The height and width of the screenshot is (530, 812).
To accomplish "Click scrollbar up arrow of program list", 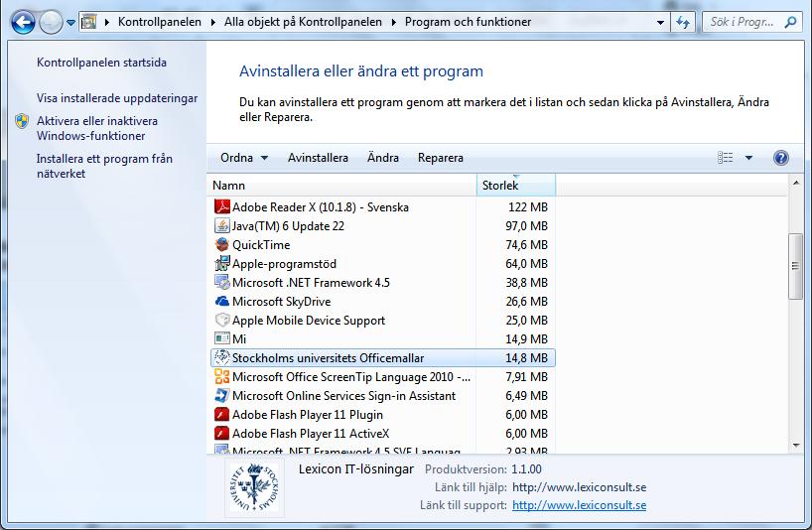I will click(796, 183).
